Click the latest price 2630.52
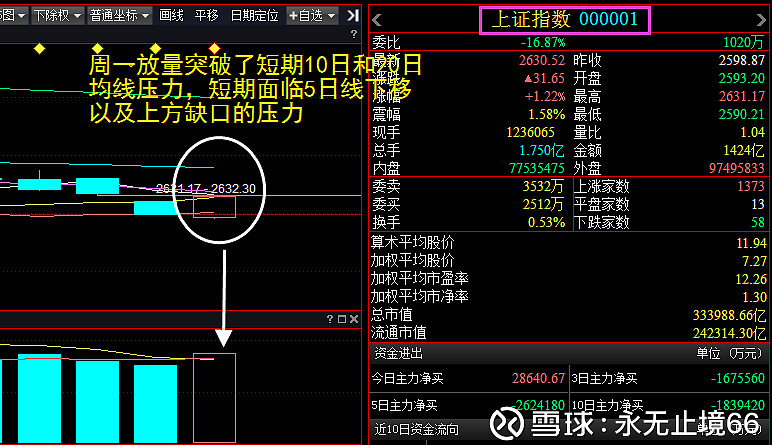 pyautogui.click(x=542, y=60)
